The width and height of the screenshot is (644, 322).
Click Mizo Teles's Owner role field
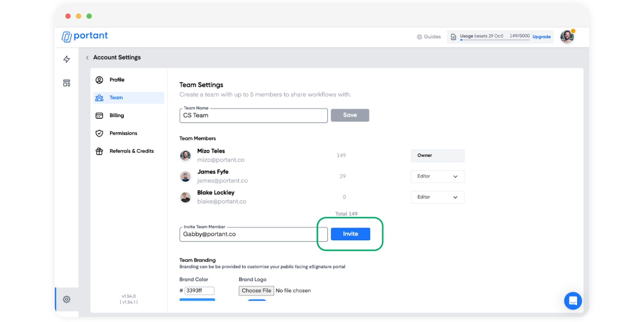438,155
